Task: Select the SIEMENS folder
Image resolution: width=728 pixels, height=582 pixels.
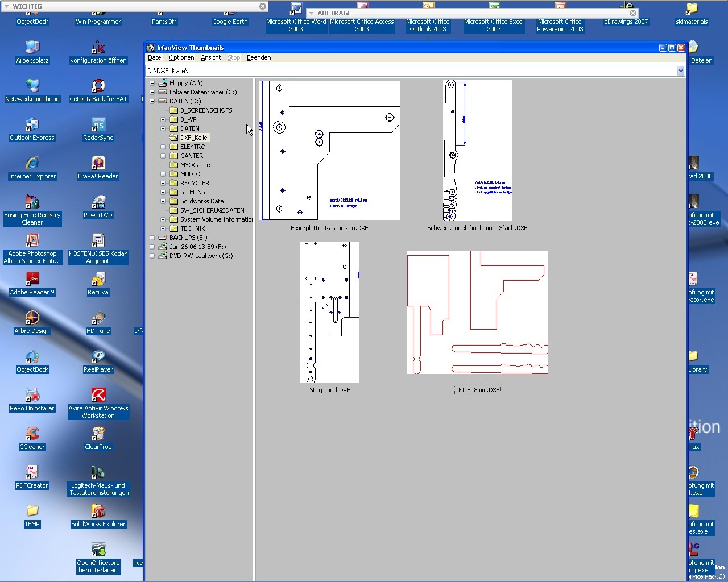Action: point(193,192)
